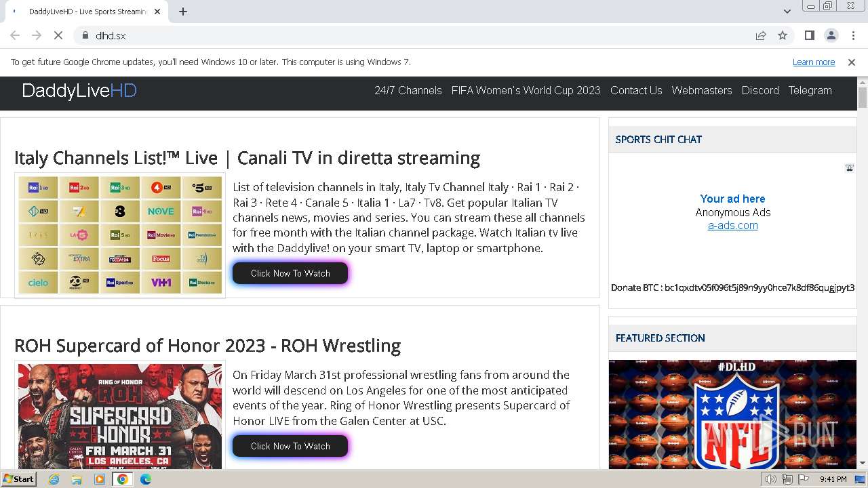Click Your ad here link
868x488 pixels.
click(x=732, y=199)
